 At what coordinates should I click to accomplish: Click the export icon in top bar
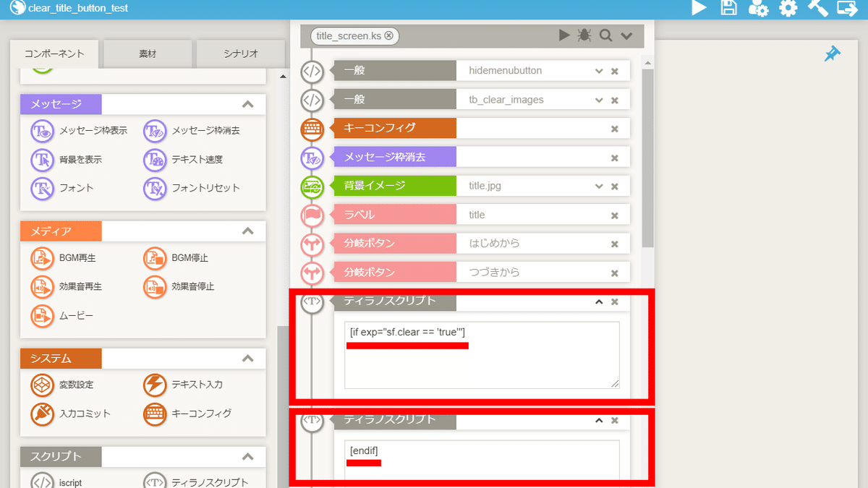pos(847,8)
